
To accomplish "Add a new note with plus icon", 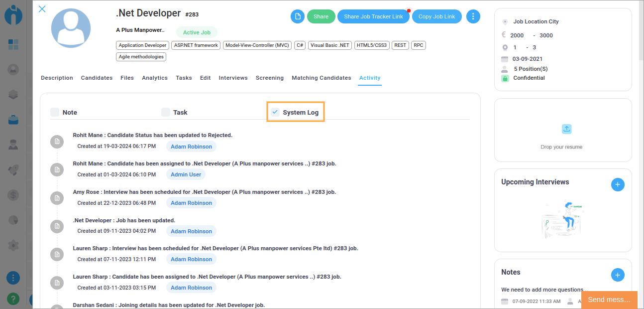I will point(617,275).
